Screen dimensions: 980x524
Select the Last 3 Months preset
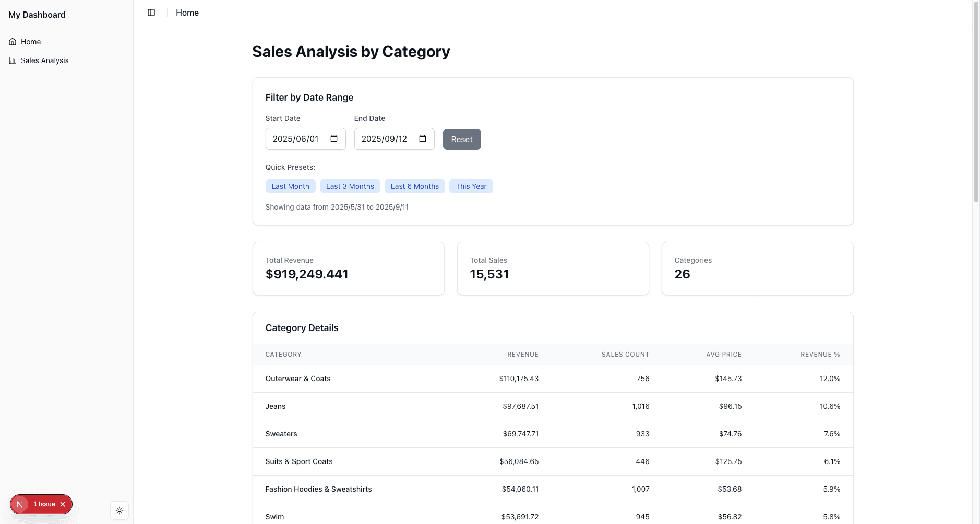tap(350, 186)
